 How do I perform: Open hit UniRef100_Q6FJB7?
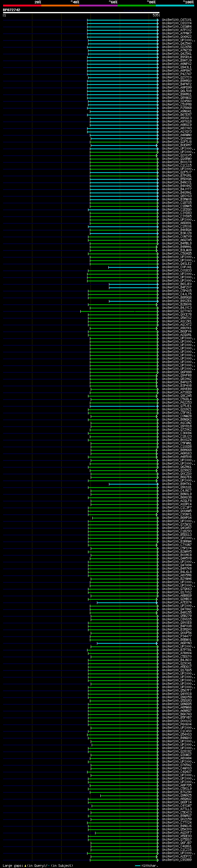point(176,843)
